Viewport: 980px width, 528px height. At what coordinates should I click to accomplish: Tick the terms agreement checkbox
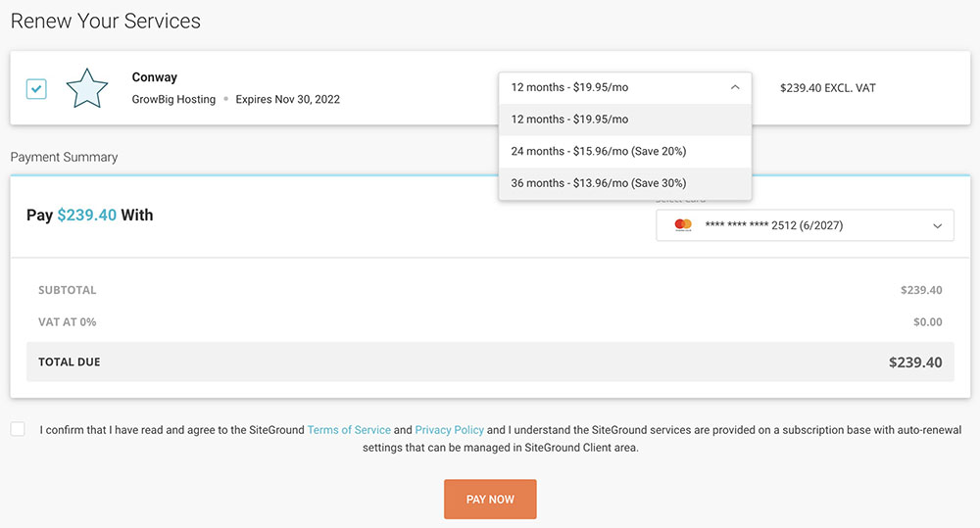[x=19, y=429]
